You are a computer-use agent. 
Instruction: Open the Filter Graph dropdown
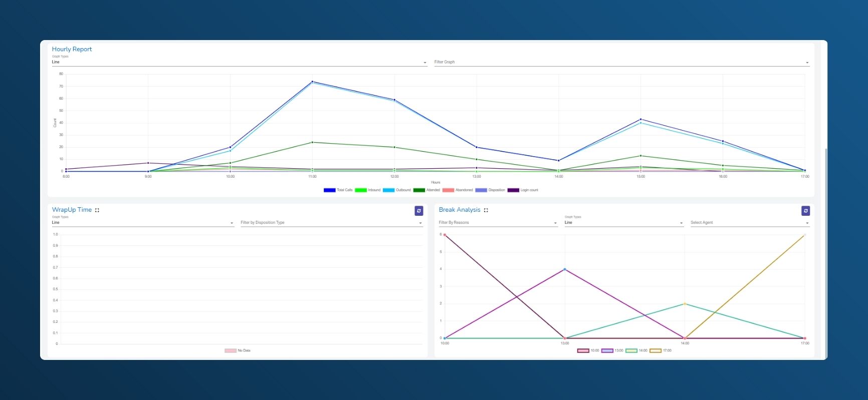621,62
